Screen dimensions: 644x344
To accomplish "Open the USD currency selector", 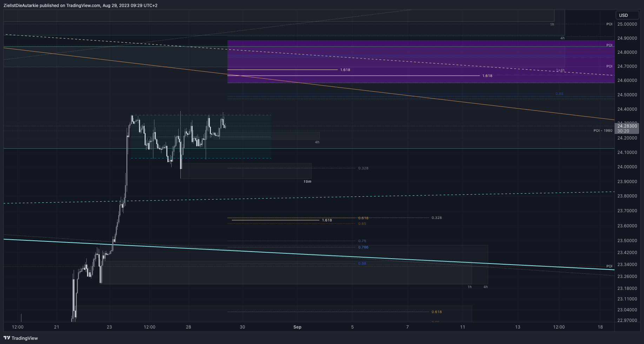I will (x=628, y=15).
